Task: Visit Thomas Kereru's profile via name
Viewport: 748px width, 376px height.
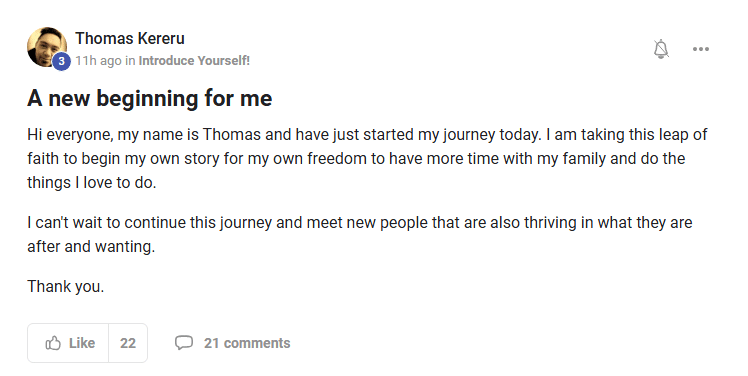Action: click(x=130, y=38)
